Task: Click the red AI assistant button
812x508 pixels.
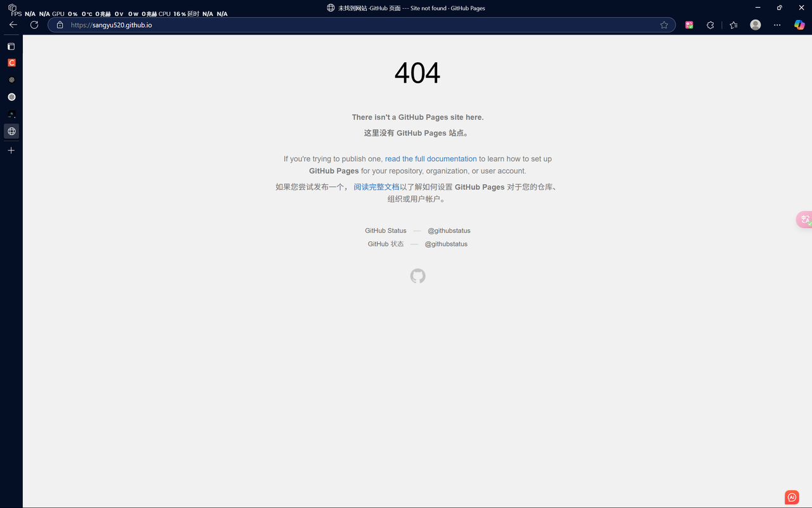Action: [792, 497]
